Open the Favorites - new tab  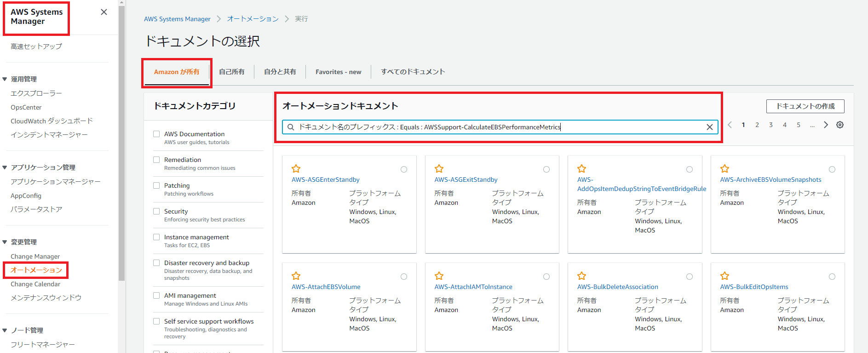tap(339, 72)
